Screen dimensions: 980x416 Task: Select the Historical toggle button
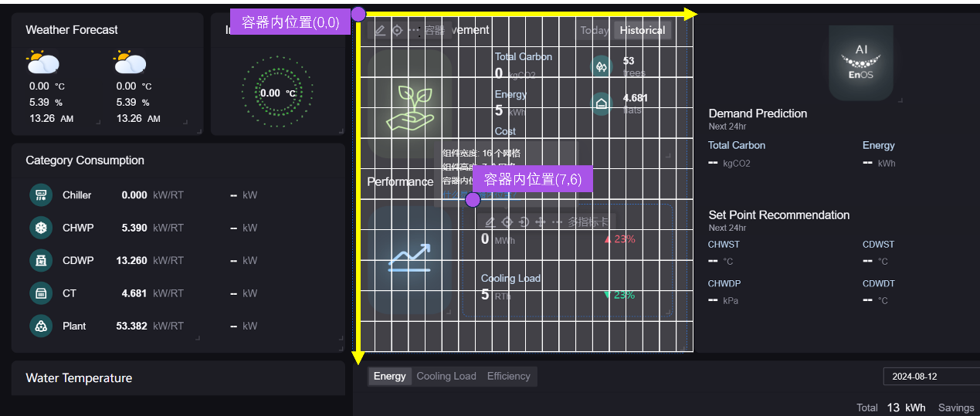[642, 30]
